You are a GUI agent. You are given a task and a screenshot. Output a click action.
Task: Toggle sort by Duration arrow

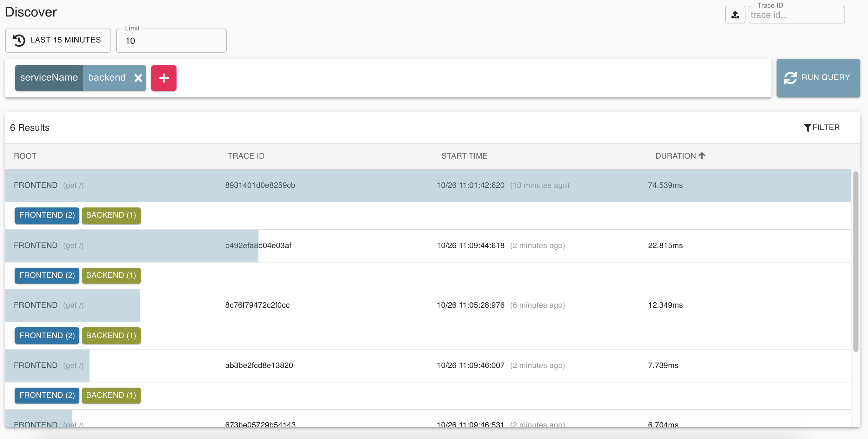pyautogui.click(x=702, y=156)
